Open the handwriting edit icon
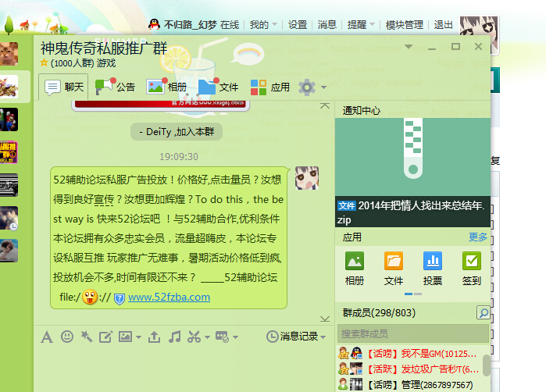 click(x=106, y=337)
